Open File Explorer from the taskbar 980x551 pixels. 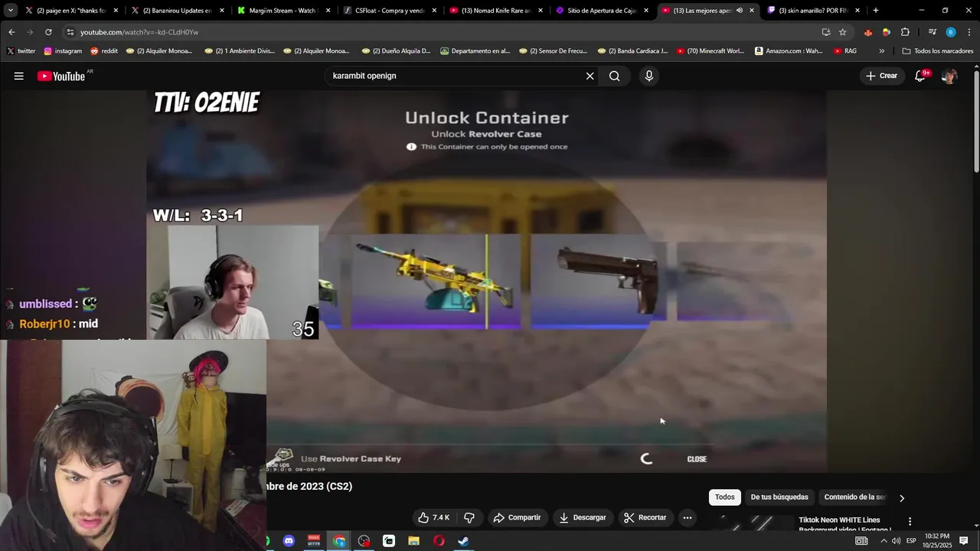413,541
